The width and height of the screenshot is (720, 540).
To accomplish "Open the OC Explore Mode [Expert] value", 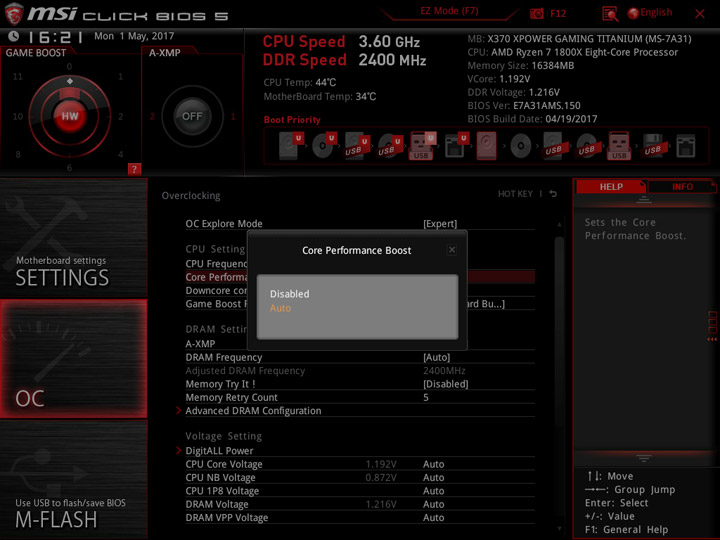I will click(x=440, y=224).
